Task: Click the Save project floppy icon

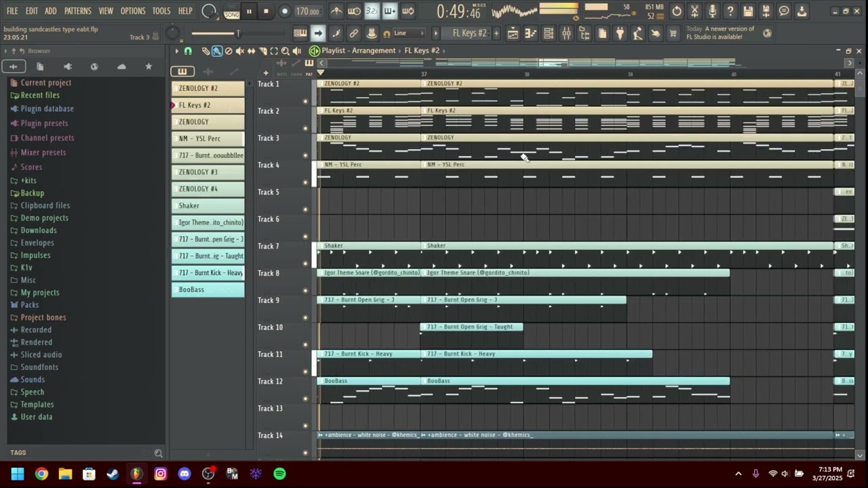Action: [748, 11]
